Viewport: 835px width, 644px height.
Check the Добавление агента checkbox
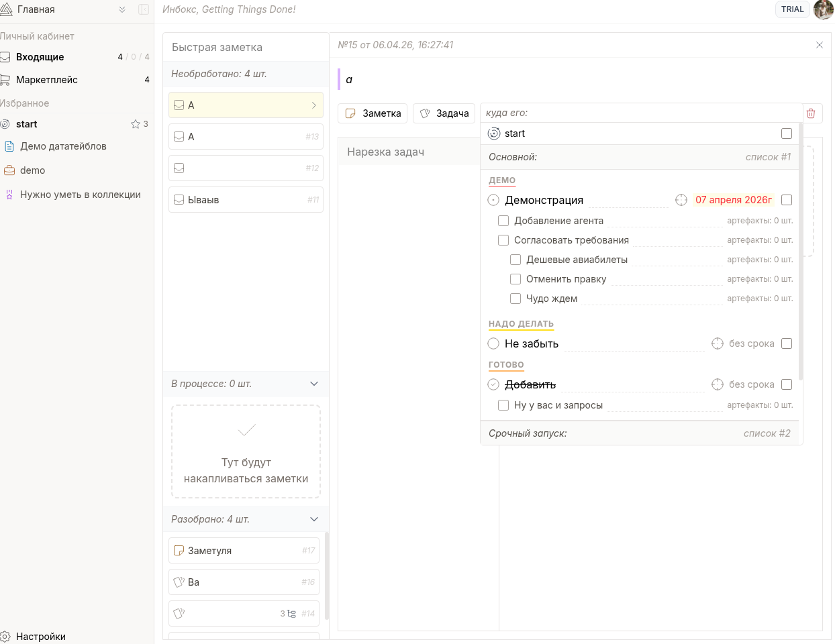(503, 221)
